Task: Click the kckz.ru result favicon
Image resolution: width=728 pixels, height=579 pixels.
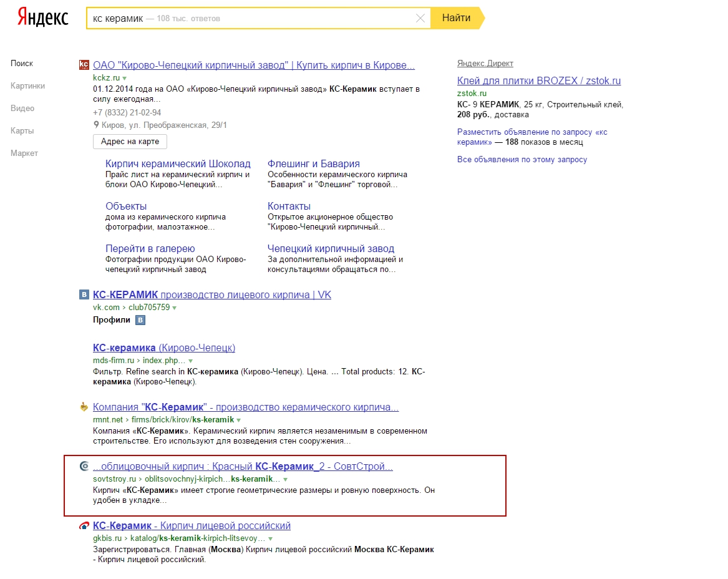Action: tap(84, 65)
